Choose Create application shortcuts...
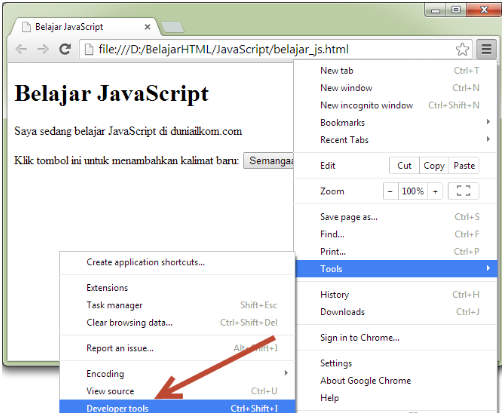Screen dimensions: 502x413 [x=177, y=262]
